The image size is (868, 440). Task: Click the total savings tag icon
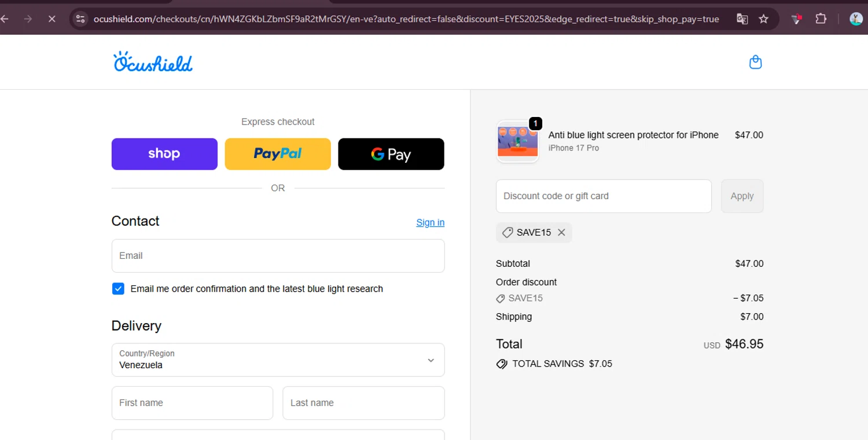(x=502, y=364)
